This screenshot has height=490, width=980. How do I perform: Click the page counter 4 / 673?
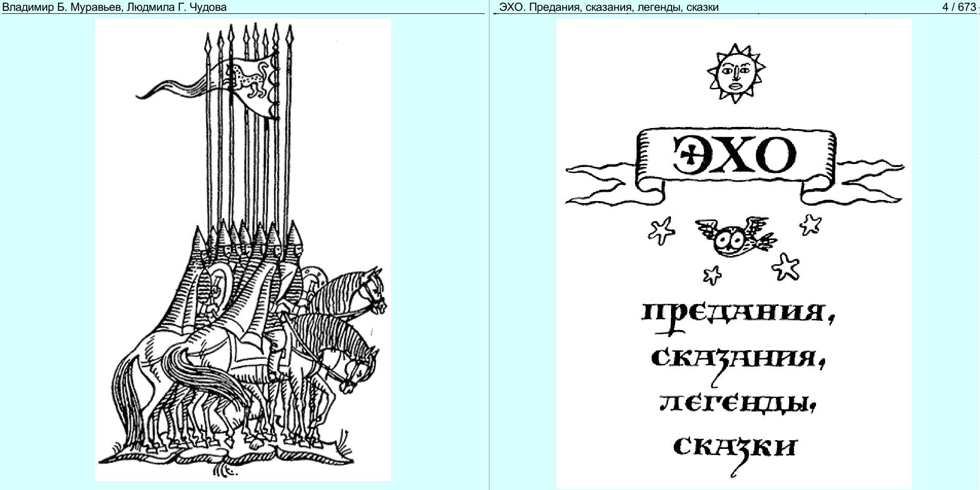[959, 7]
